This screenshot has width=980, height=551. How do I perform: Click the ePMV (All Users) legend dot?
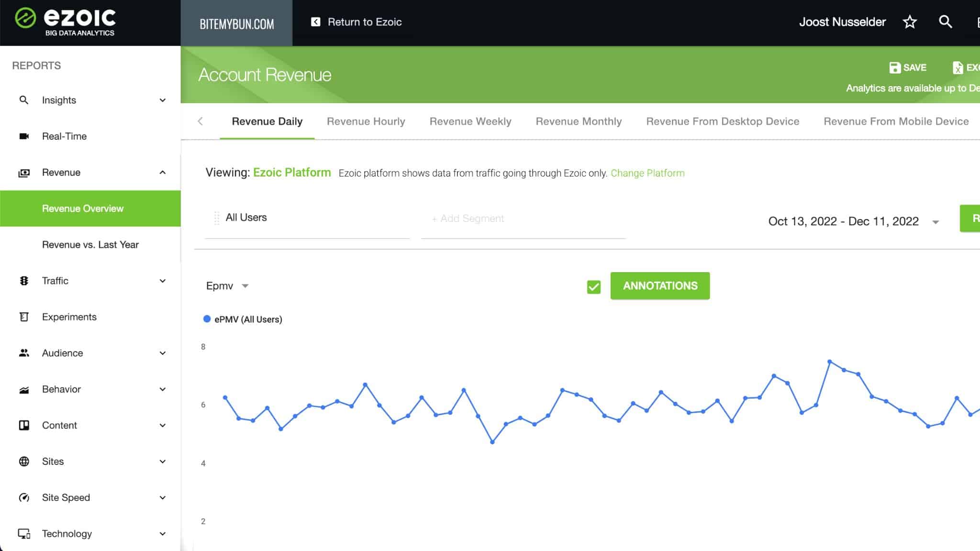(207, 319)
